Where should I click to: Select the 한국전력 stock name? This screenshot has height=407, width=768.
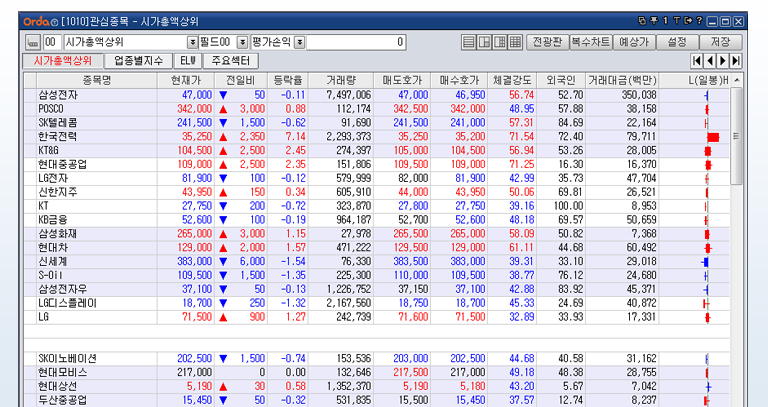coord(58,137)
